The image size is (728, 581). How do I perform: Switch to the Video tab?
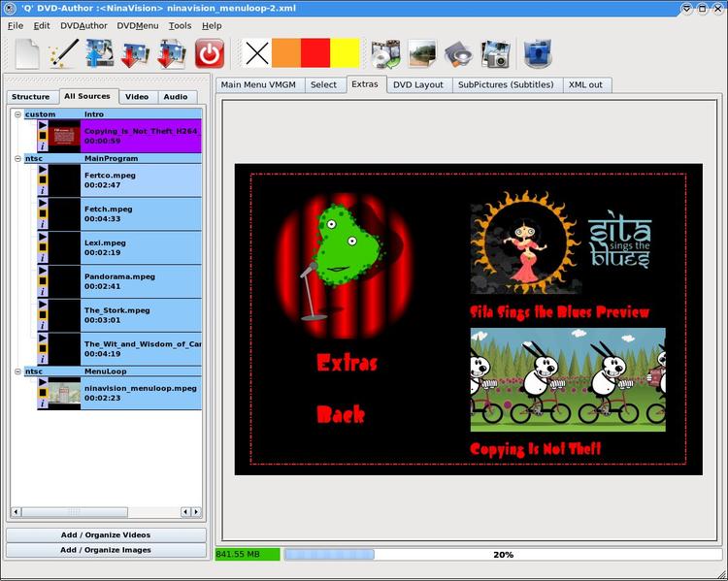click(137, 97)
